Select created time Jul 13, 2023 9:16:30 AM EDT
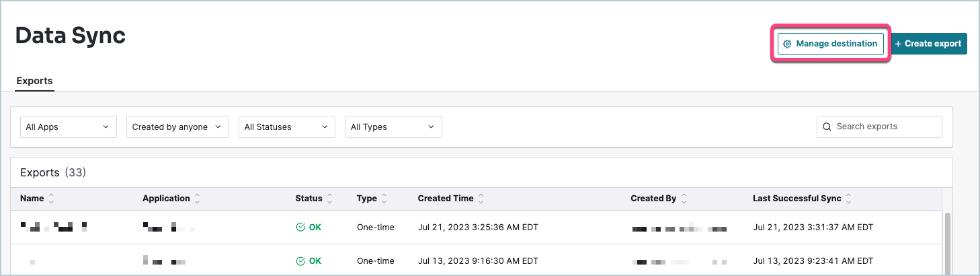The width and height of the screenshot is (980, 276). point(478,261)
